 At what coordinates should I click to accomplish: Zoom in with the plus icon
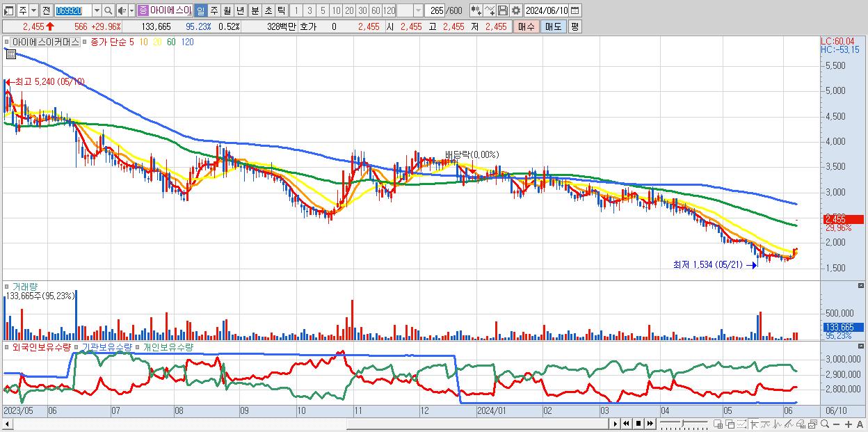click(848, 424)
